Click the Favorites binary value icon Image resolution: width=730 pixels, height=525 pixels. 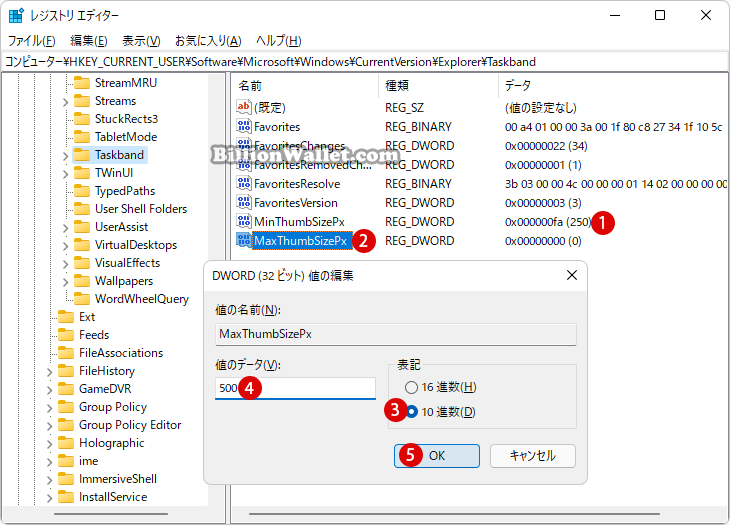(243, 127)
